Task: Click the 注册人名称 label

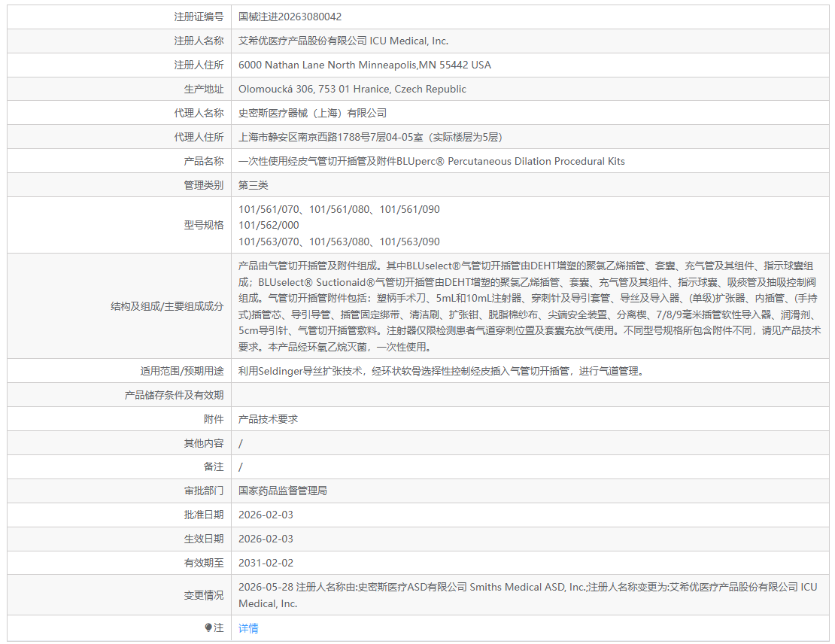Action: pyautogui.click(x=199, y=41)
